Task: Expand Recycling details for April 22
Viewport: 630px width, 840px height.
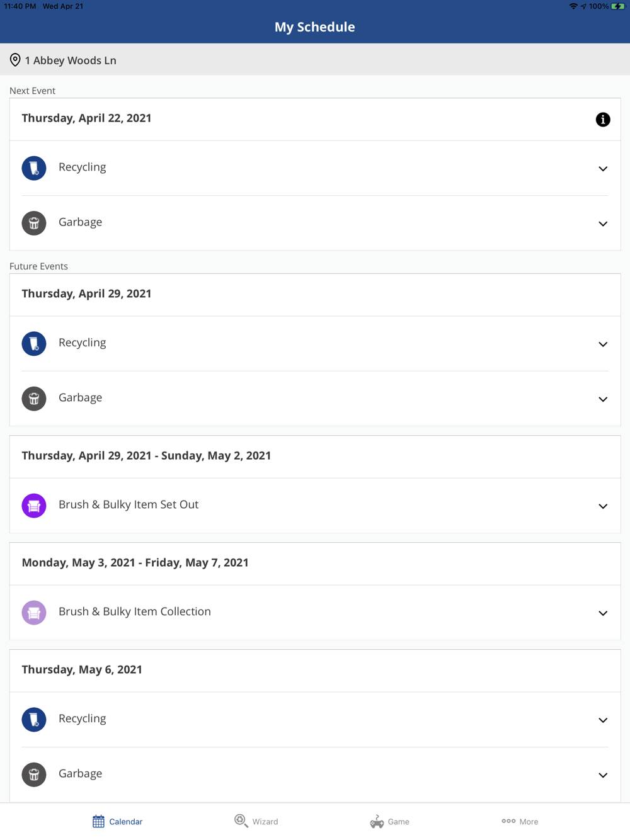Action: [603, 169]
